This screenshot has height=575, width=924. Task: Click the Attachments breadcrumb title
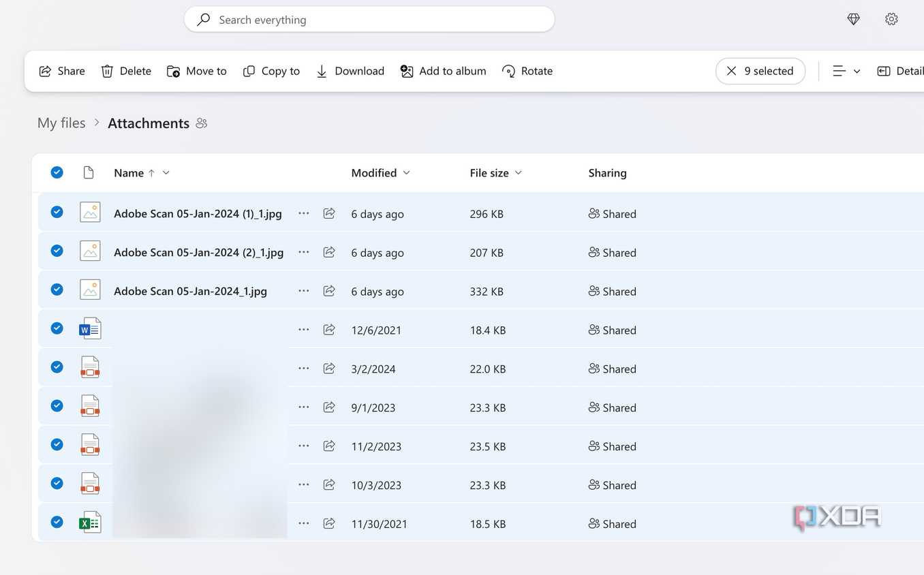[x=149, y=123]
